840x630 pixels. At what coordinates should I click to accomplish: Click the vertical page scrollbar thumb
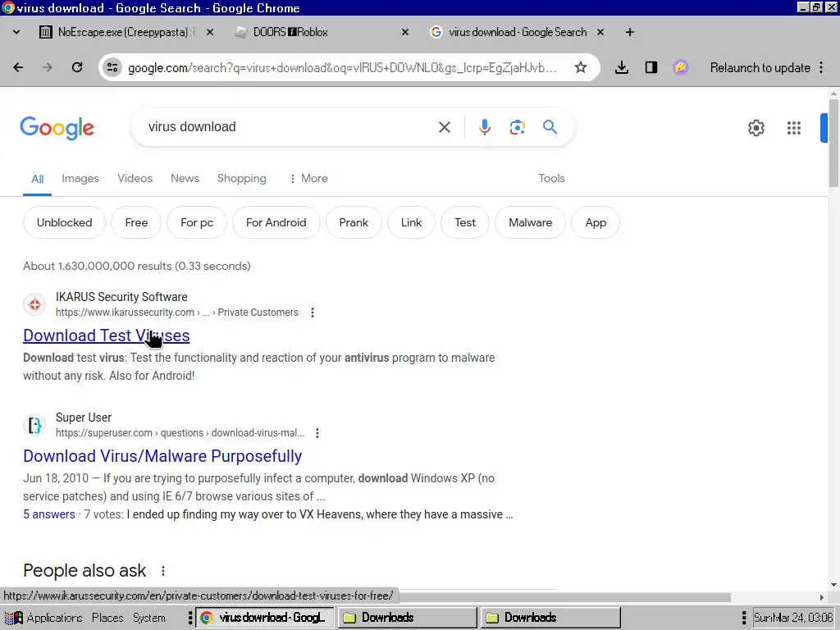click(833, 143)
